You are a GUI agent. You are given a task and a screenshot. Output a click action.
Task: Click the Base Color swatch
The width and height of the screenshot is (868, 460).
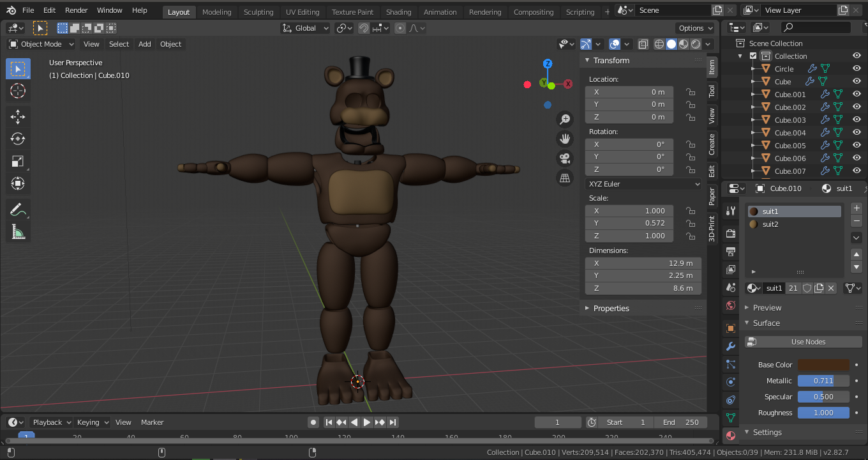(823, 365)
